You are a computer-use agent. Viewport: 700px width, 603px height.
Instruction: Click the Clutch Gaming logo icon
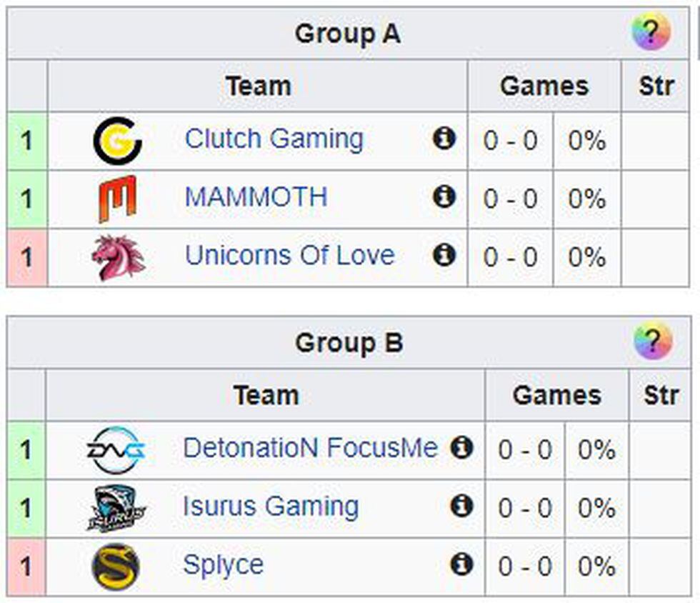pos(117,141)
